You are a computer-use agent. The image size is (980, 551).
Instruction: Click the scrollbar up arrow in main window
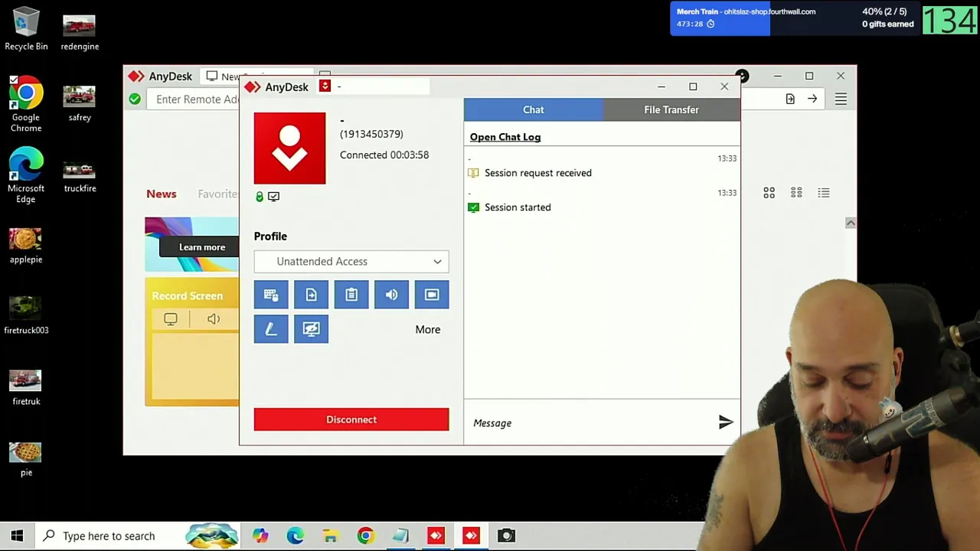pyautogui.click(x=851, y=223)
